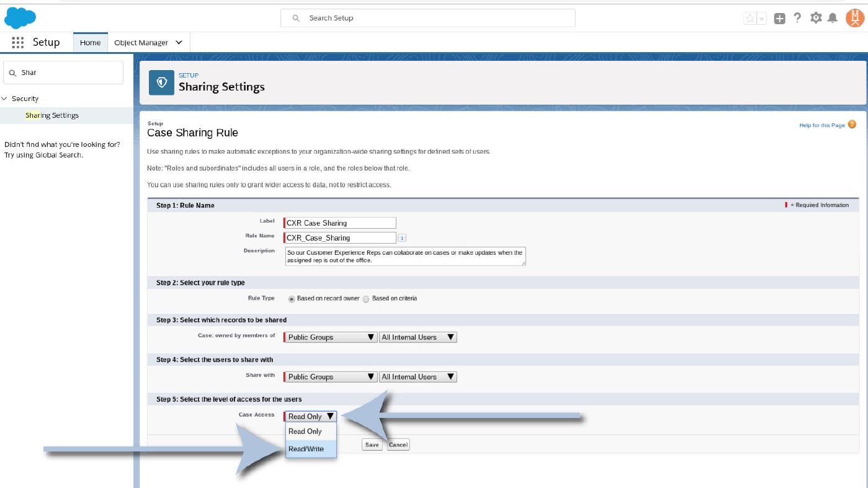Click the Salesforce cloud logo
This screenshot has width=868, height=488.
pos(20,18)
